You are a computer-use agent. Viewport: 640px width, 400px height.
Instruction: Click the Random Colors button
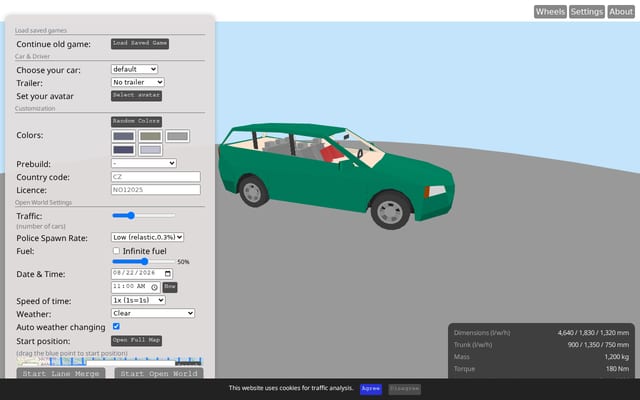click(136, 121)
